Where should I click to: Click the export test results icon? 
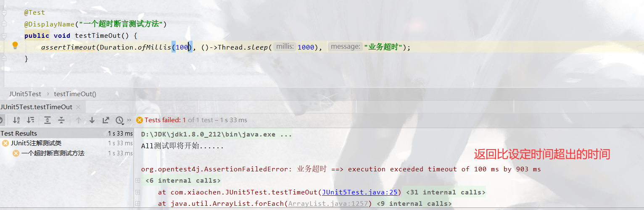106,120
